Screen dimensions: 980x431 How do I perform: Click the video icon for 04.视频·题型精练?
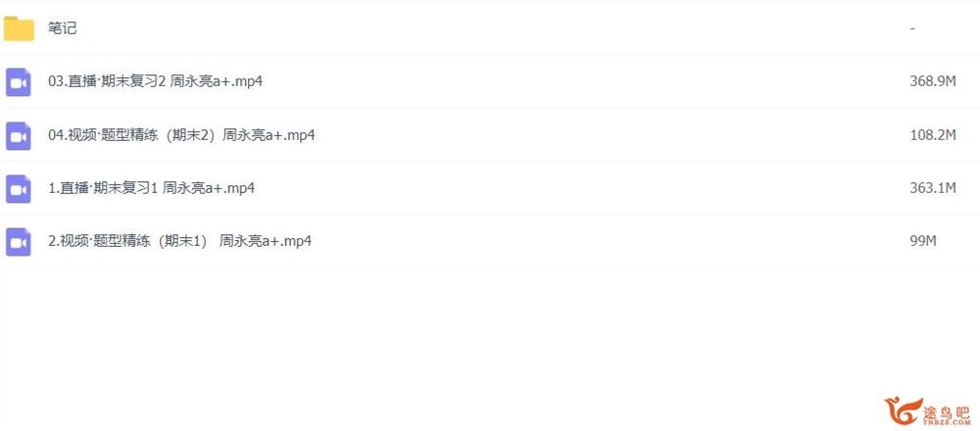point(19,135)
